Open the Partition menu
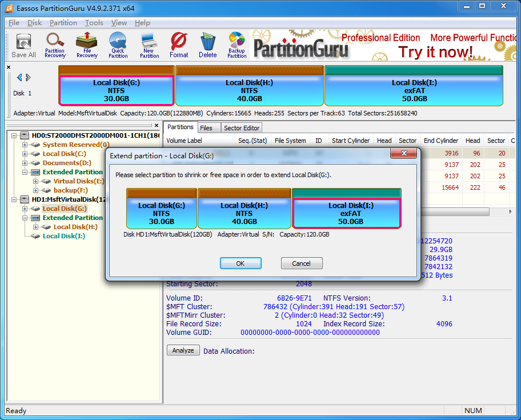The width and height of the screenshot is (521, 420). point(63,23)
